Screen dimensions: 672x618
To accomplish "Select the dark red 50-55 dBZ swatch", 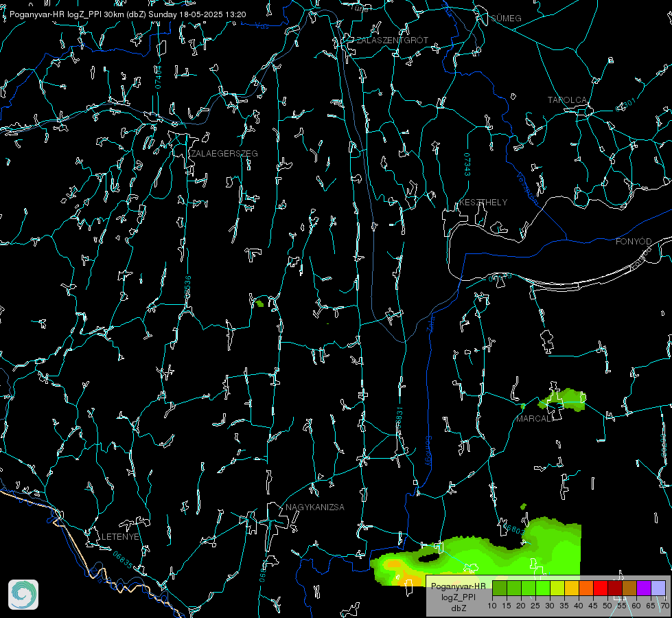I will coord(615,588).
